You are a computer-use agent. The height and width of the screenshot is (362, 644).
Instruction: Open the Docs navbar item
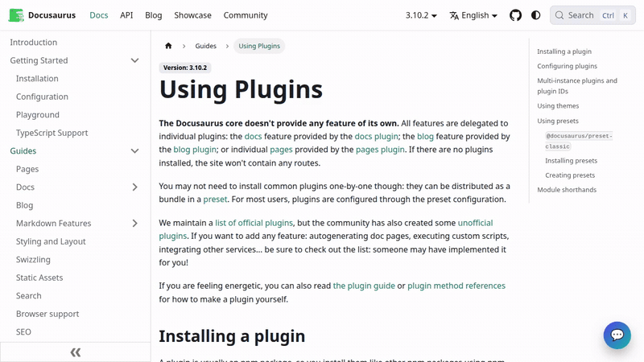coord(98,15)
